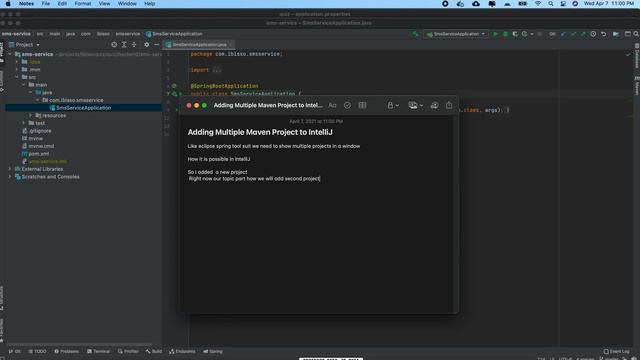Open the Spring tool window tab
Viewport: 640px width, 360px height.
213,351
